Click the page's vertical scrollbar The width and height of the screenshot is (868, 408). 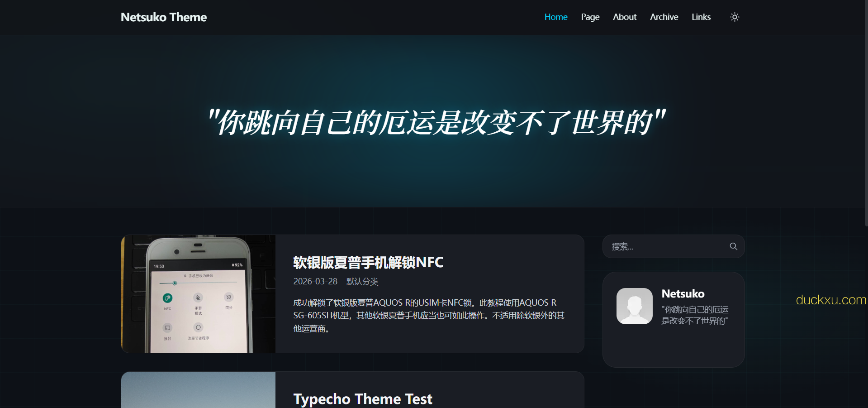point(866,113)
